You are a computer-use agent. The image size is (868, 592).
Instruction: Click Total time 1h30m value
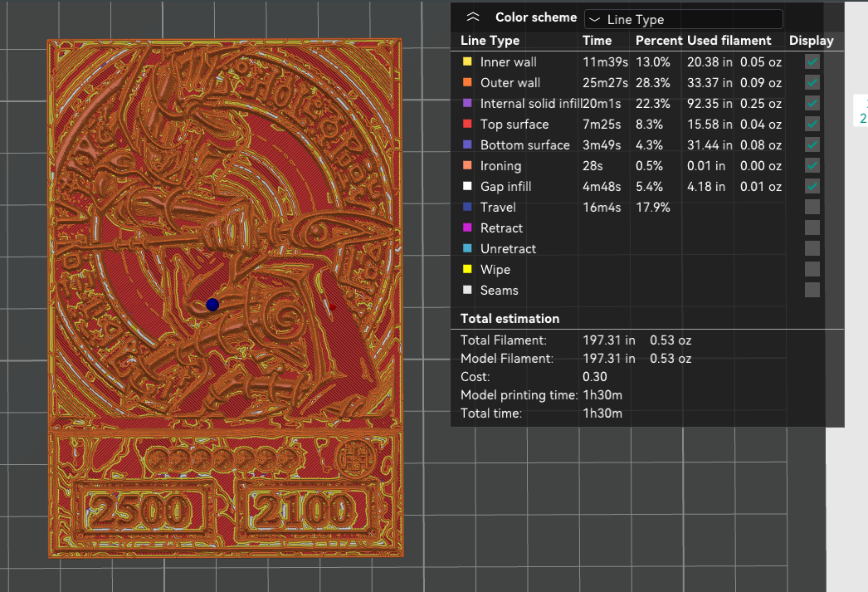coord(602,413)
